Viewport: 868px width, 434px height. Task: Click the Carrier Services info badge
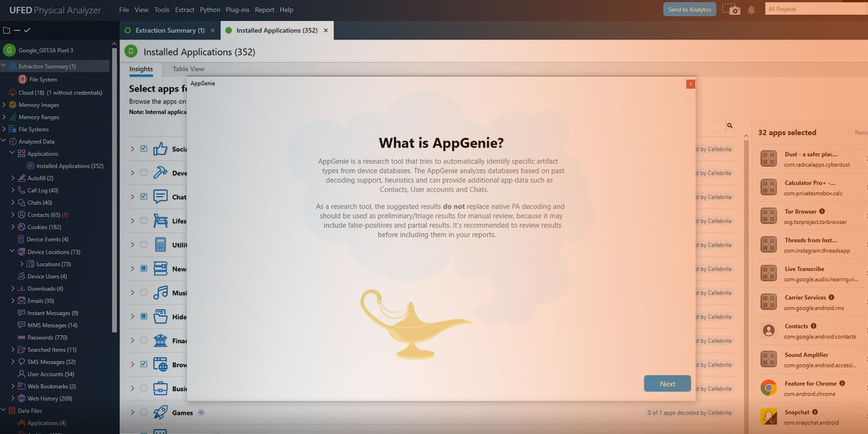point(832,297)
